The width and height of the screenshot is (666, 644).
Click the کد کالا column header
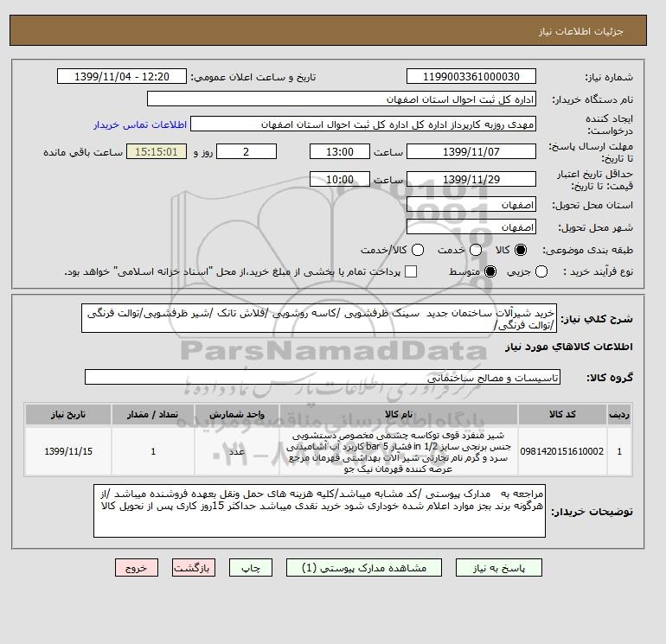pyautogui.click(x=562, y=414)
